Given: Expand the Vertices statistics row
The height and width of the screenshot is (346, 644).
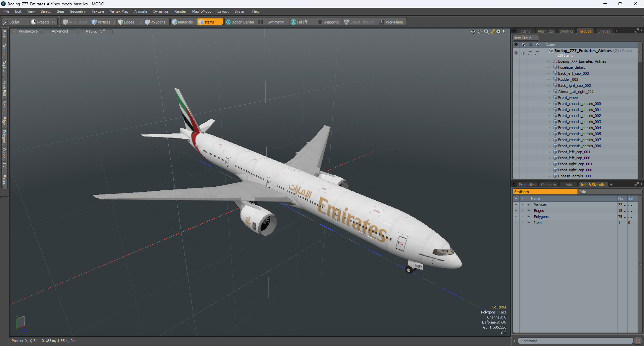Looking at the screenshot, I should point(529,205).
